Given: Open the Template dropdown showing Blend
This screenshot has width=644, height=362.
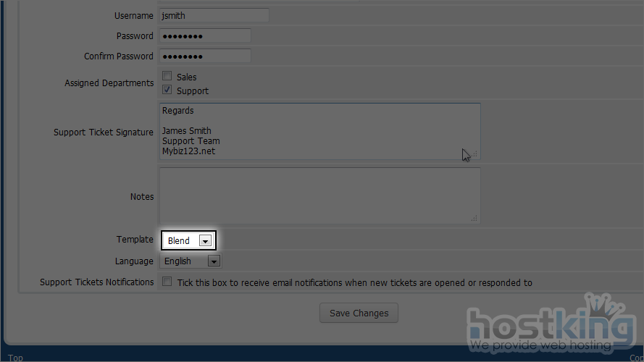Looking at the screenshot, I should [x=188, y=240].
